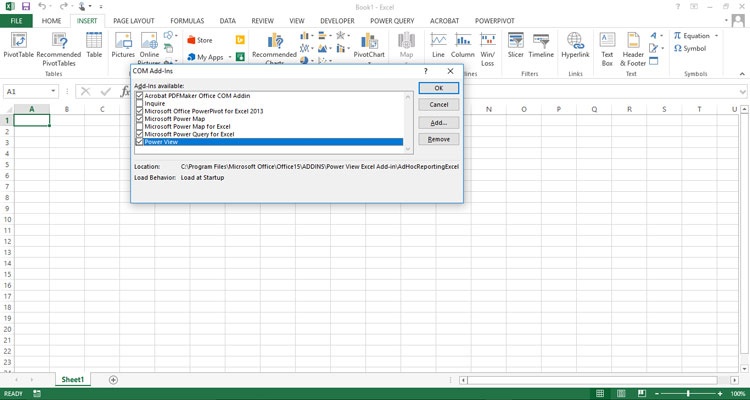Click Header & Footer icon
The width and height of the screenshot is (750, 400).
tap(633, 40)
